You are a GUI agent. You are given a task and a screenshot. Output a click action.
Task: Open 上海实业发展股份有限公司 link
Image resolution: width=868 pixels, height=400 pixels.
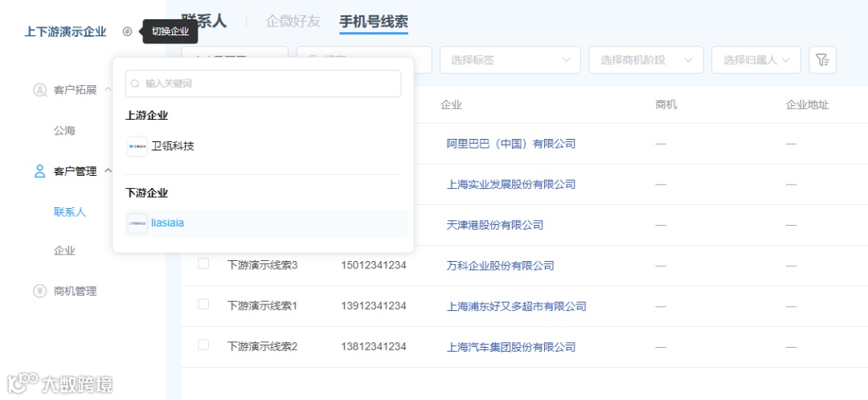pyautogui.click(x=511, y=184)
